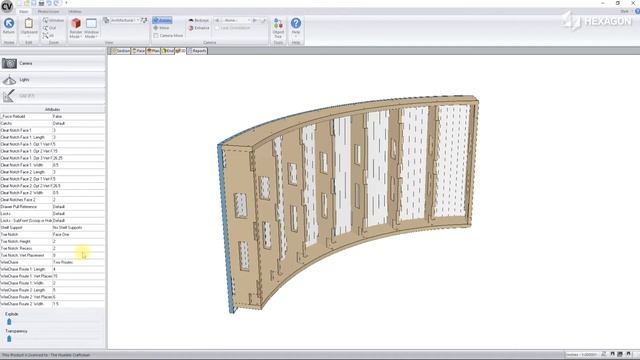Switch to the Main ribbon tab
This screenshot has height=360, width=640.
[x=24, y=11]
